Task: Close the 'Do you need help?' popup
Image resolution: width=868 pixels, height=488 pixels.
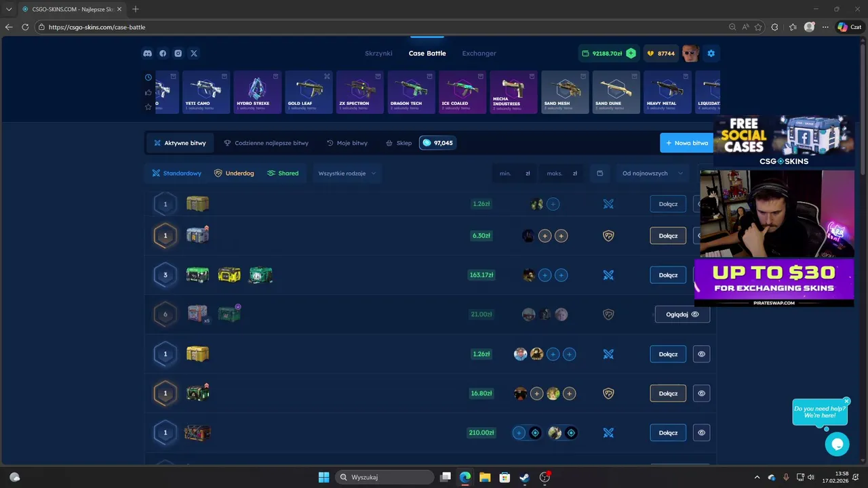Action: pos(847,401)
